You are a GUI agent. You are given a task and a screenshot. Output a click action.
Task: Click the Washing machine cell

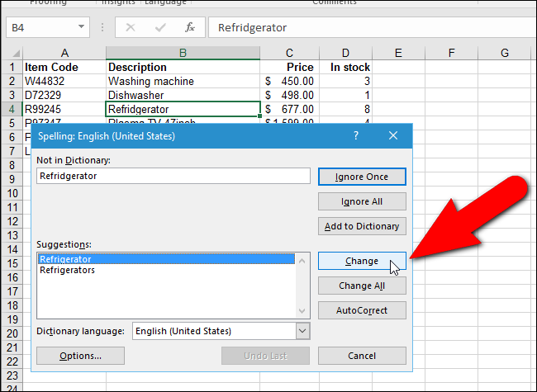point(183,81)
